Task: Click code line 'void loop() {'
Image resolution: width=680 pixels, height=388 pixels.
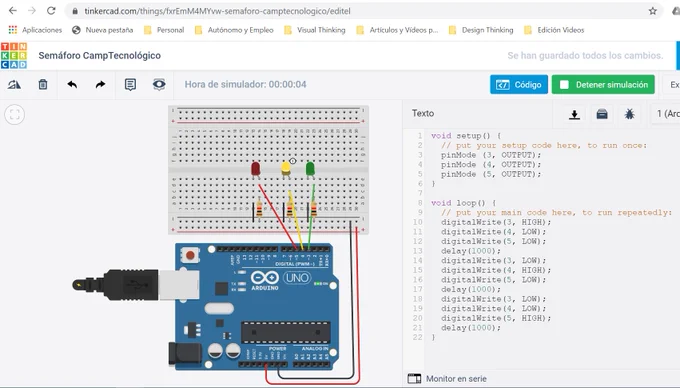Action: (x=463, y=203)
